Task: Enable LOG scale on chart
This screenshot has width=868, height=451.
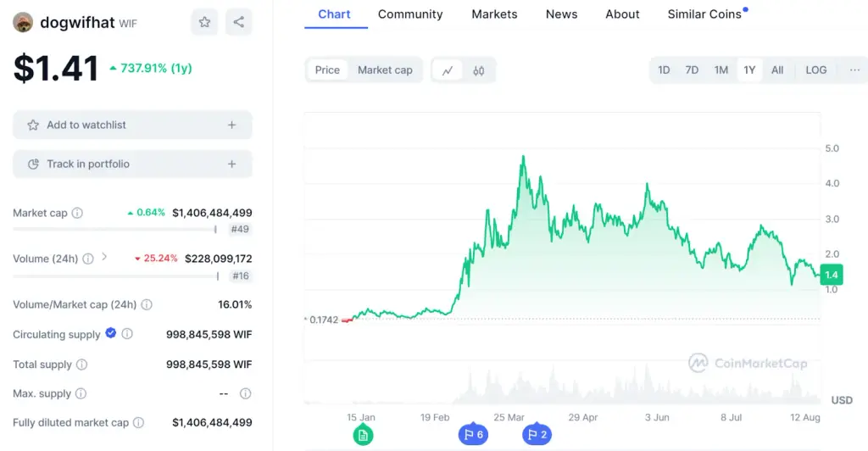Action: tap(816, 70)
